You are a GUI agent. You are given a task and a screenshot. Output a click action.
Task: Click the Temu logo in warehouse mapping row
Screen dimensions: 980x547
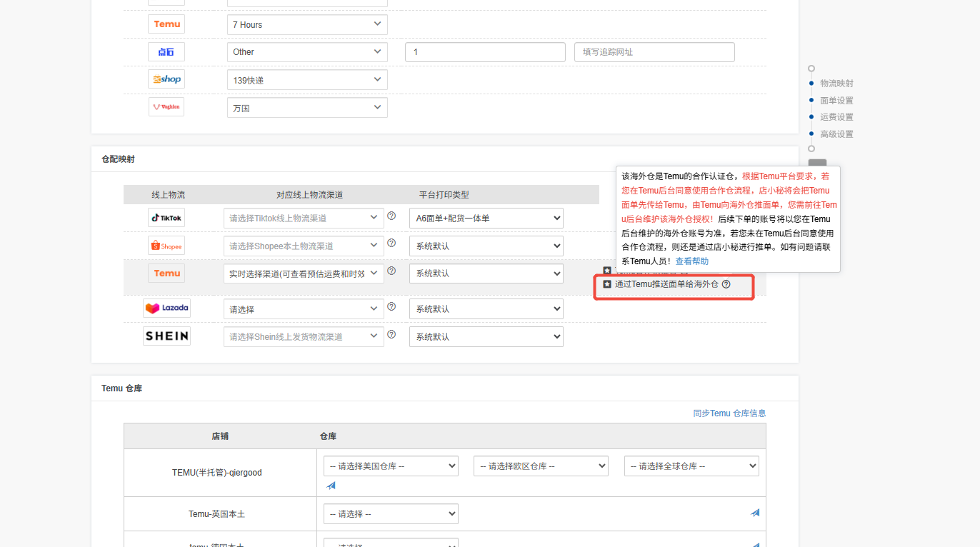[x=166, y=273]
